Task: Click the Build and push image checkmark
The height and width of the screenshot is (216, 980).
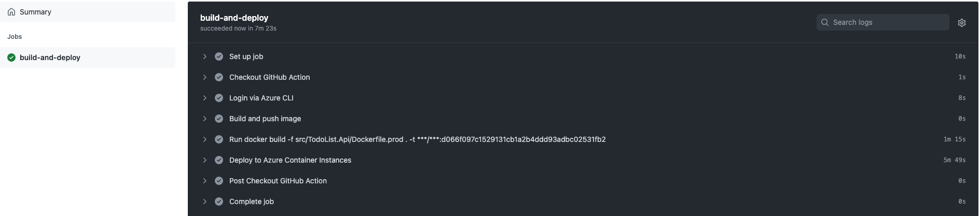Action: (219, 119)
